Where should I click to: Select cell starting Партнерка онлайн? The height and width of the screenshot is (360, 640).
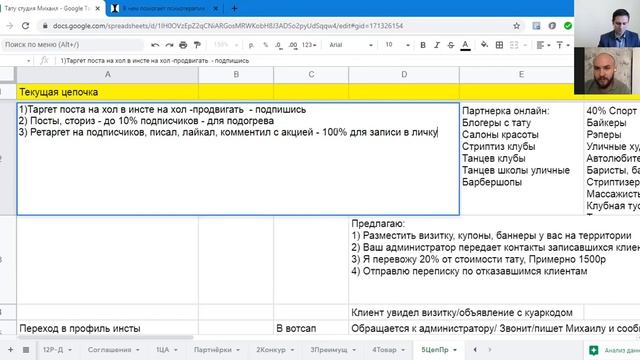click(x=521, y=158)
